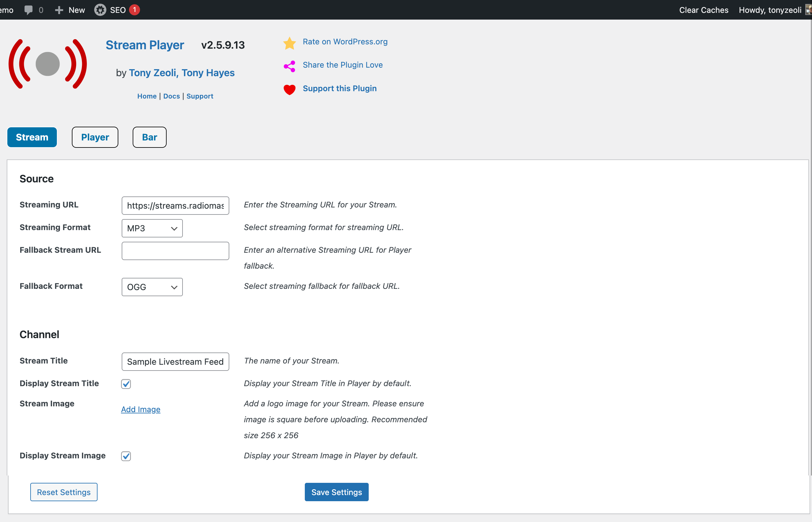Click the yellow star rating icon
812x522 pixels.
pos(290,43)
